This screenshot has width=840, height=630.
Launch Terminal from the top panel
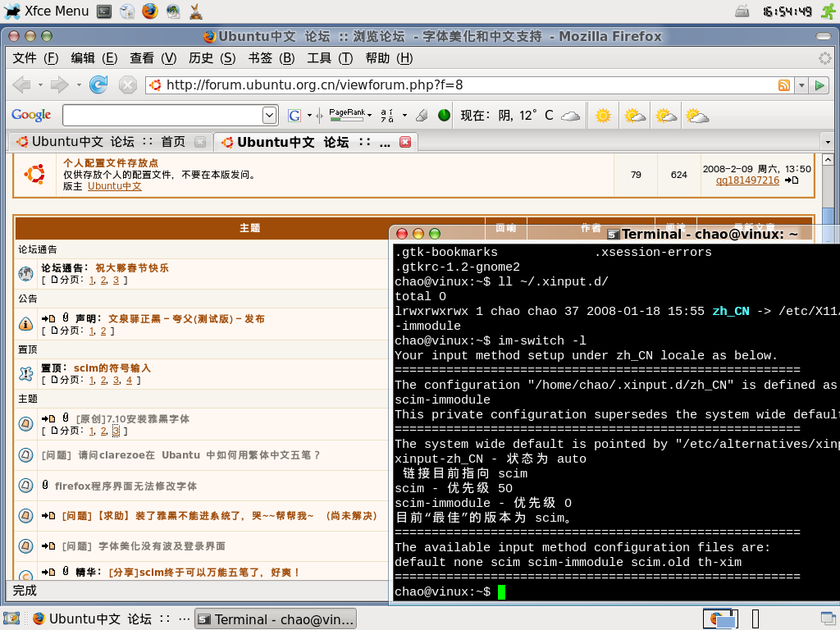[104, 11]
